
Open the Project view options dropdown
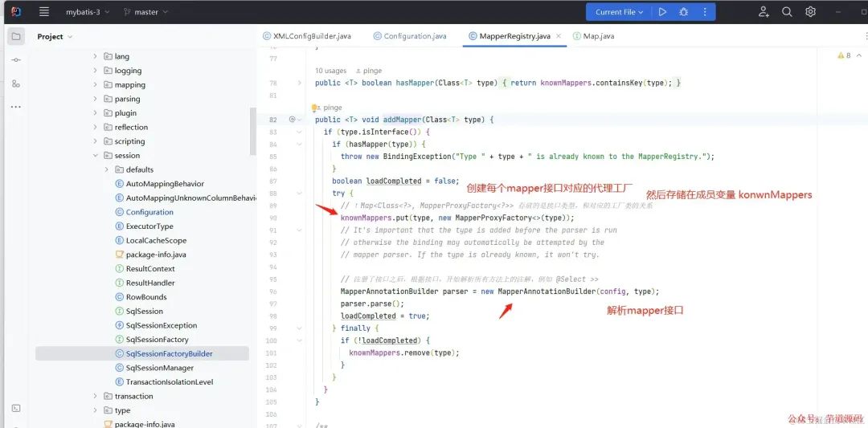point(70,36)
